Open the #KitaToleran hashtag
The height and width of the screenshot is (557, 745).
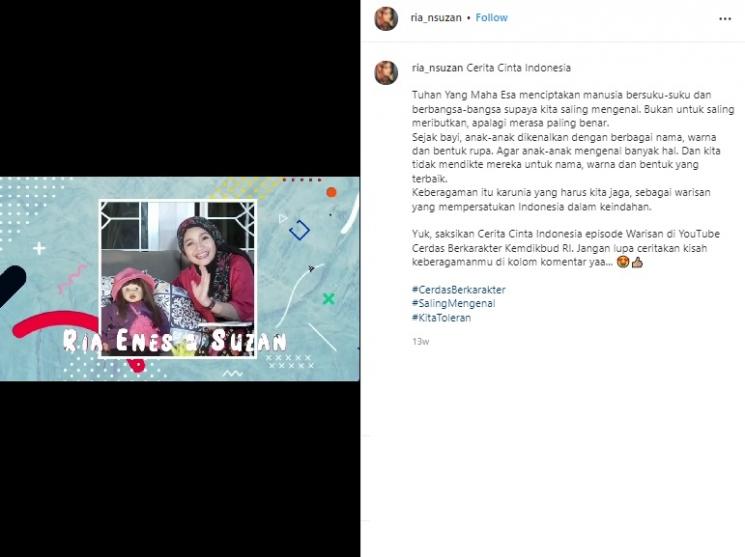441,317
